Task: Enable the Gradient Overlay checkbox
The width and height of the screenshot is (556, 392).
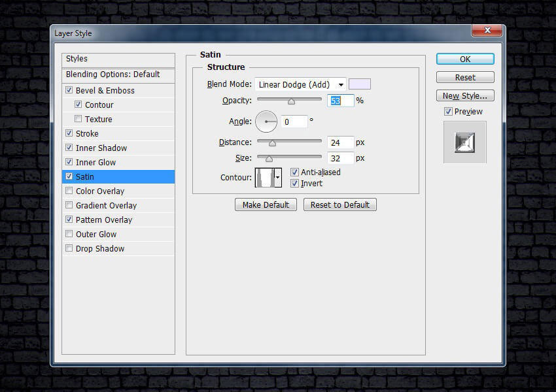Action: click(69, 205)
